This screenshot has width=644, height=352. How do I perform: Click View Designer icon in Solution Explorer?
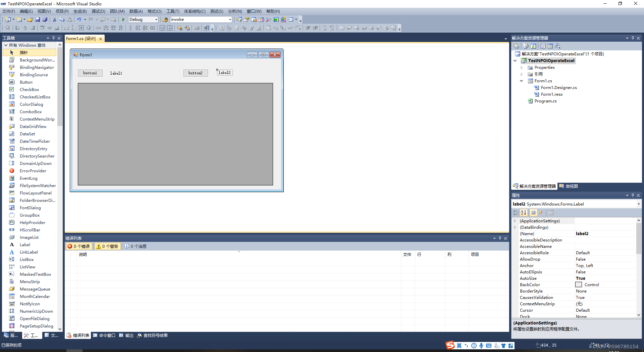pos(550,46)
